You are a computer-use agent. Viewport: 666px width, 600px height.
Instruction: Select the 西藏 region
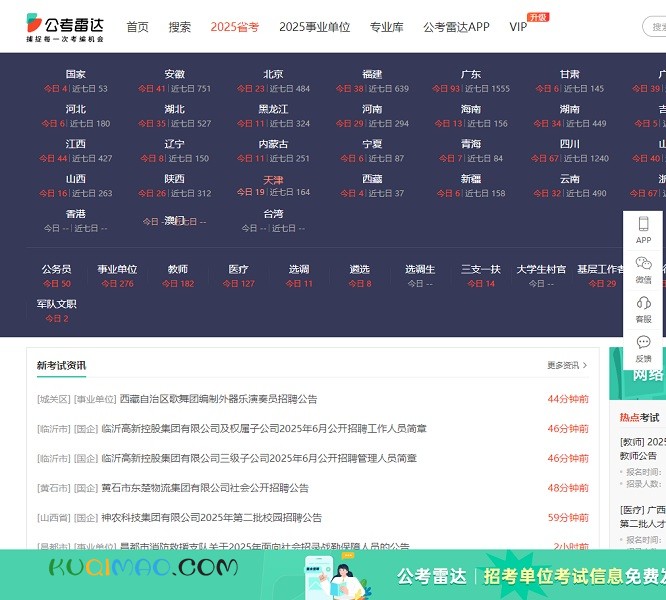click(372, 179)
